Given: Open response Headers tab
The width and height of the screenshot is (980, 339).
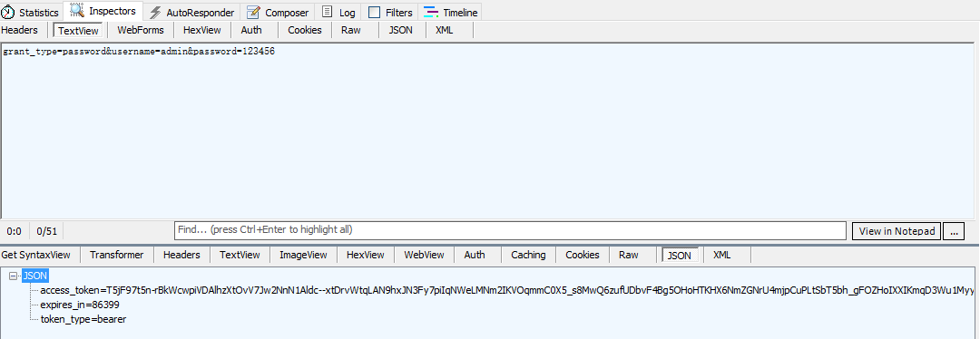Looking at the screenshot, I should tap(181, 255).
